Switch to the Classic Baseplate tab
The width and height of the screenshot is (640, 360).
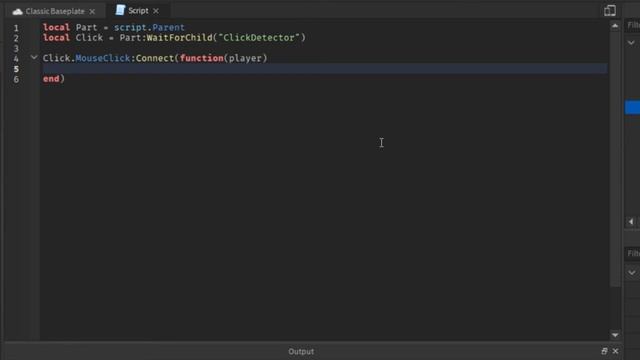[54, 11]
